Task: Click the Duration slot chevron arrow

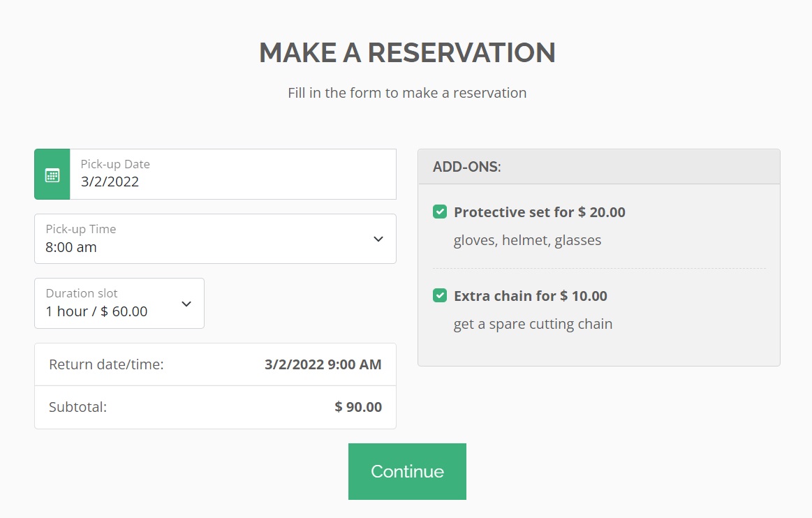Action: pyautogui.click(x=186, y=304)
